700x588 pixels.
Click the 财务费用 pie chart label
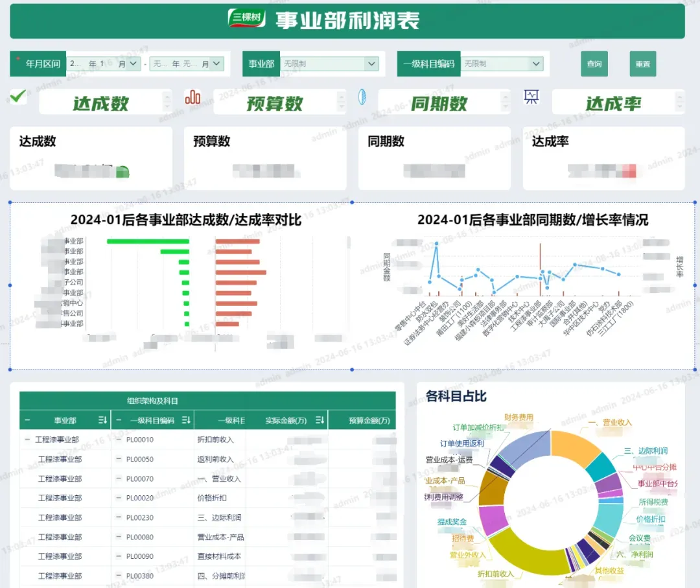pos(519,417)
